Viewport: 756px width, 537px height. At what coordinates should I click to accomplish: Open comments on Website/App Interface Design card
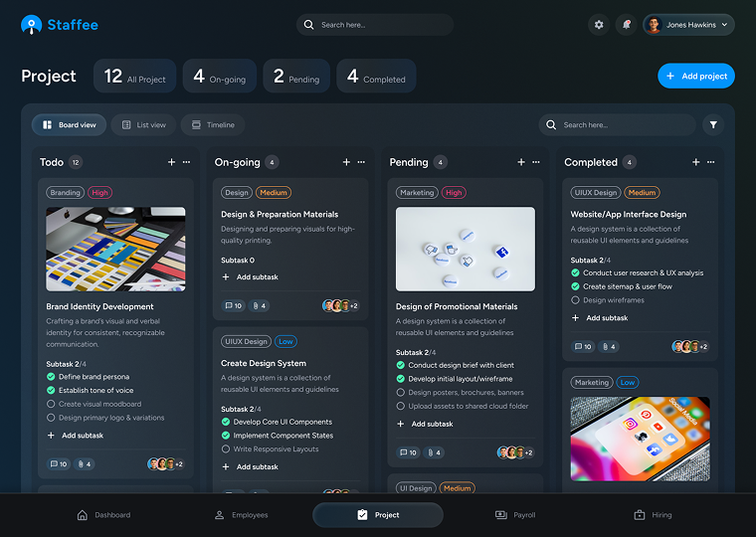583,347
